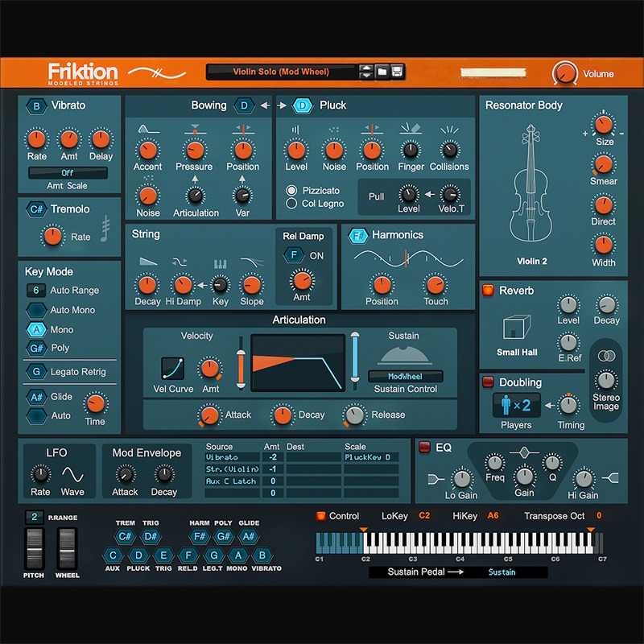Open the preset browser folder icon
Viewport: 644px width, 644px height.
coord(382,72)
